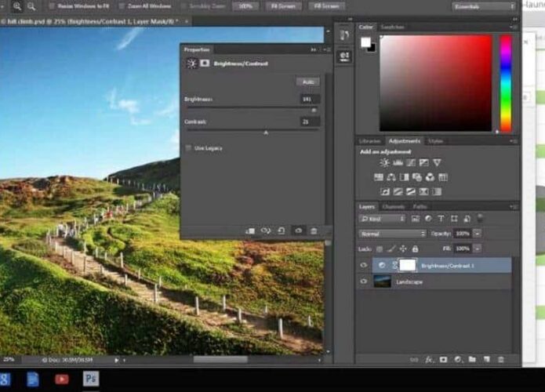The image size is (545, 392).
Task: Add a Curves adjustment layer
Action: 410,162
